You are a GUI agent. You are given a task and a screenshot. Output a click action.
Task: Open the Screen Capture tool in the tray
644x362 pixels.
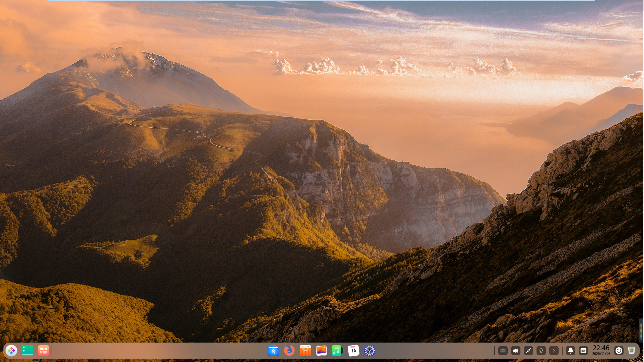click(x=528, y=351)
